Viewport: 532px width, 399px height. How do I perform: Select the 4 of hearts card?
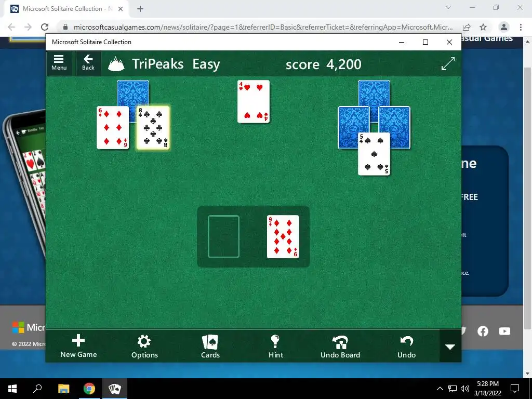pyautogui.click(x=254, y=101)
